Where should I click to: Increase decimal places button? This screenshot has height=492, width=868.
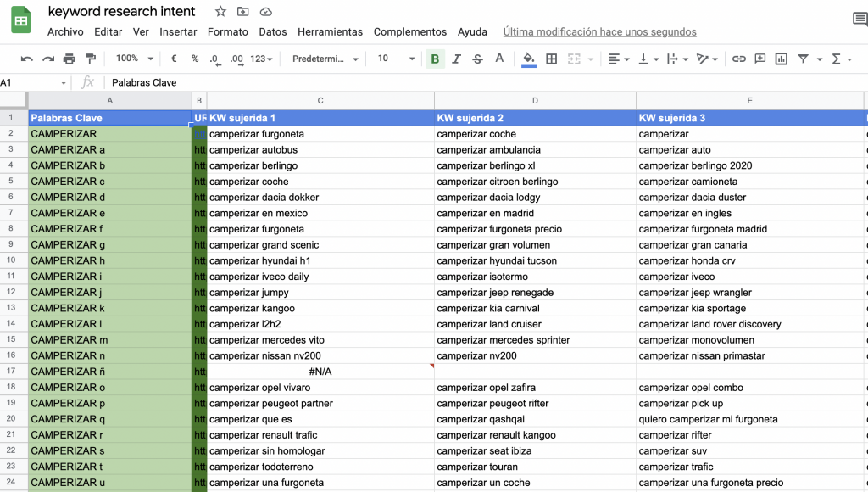[x=236, y=59]
